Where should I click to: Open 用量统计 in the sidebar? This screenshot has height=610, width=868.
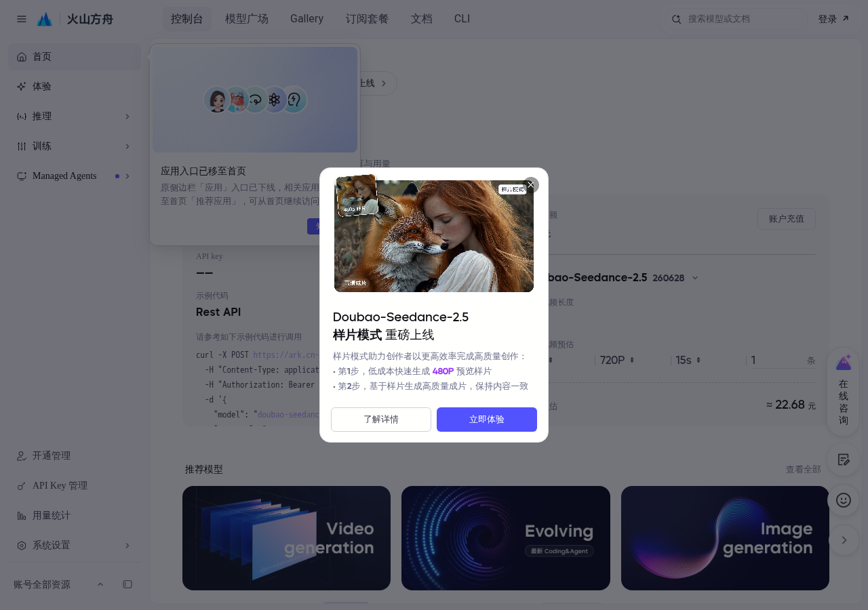point(75,516)
